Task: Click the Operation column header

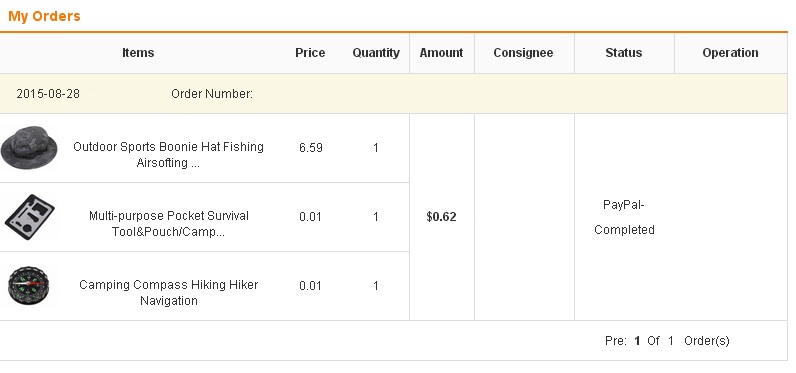Action: click(730, 53)
